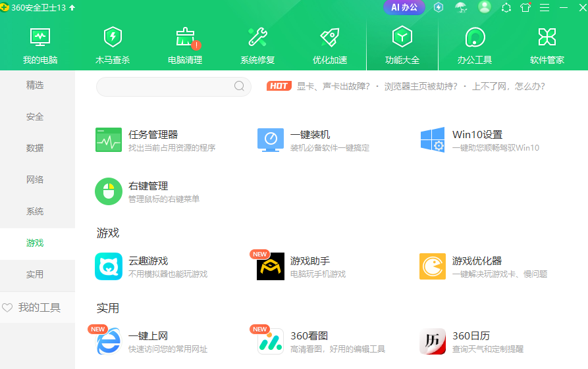Click the 360 logo in title bar
Screen dimensions: 588x369
click(5, 7)
